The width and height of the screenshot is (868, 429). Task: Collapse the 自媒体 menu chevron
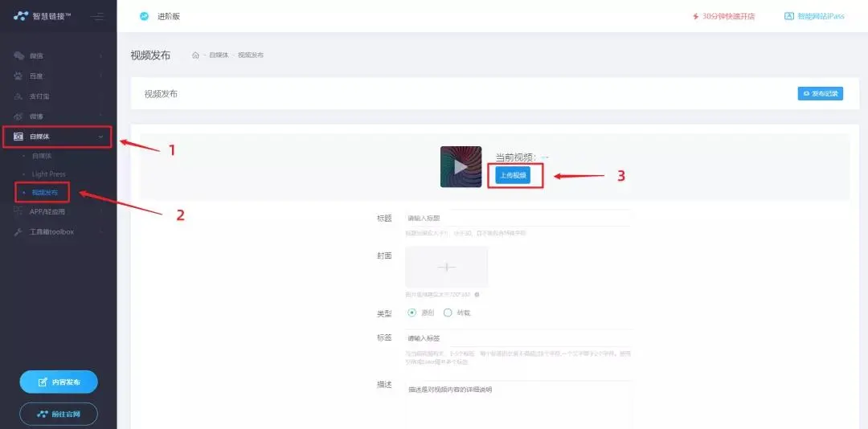pos(100,137)
